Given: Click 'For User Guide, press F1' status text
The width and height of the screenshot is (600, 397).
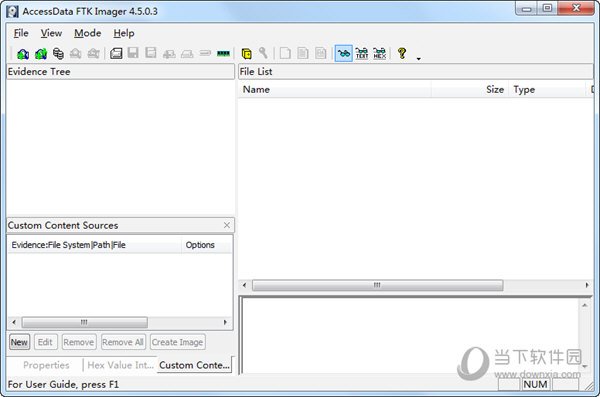Looking at the screenshot, I should (63, 384).
